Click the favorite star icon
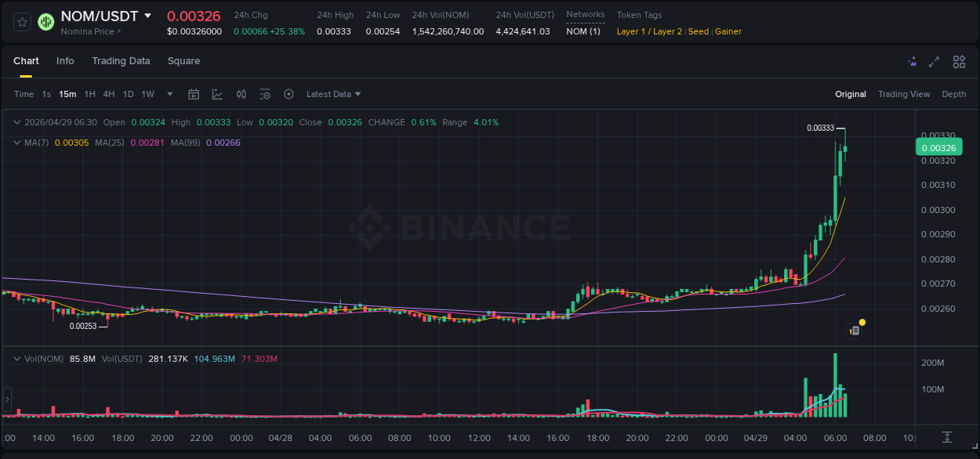The image size is (980, 459). 22,22
